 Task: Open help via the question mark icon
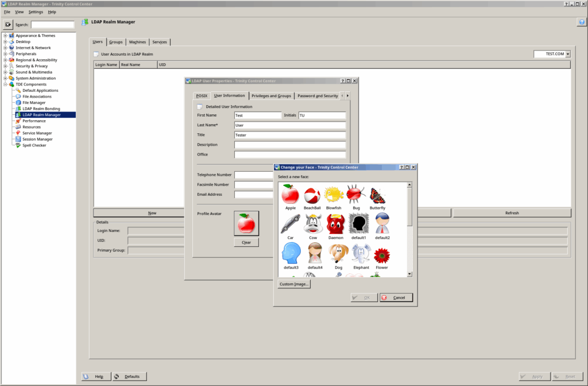pos(581,22)
